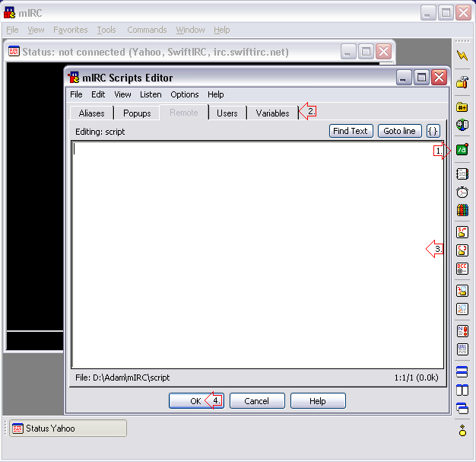Click the { } bracket check button
Screen dimensions: 476x462
click(x=433, y=131)
